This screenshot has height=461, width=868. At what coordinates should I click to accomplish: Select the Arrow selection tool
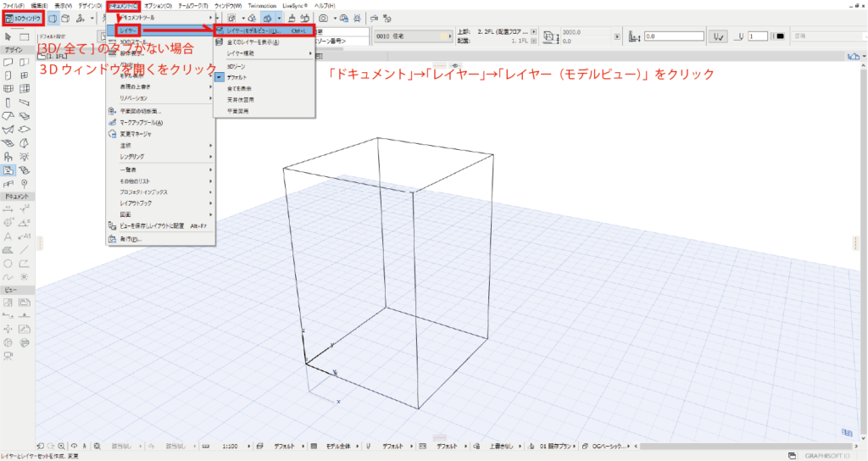[8, 36]
